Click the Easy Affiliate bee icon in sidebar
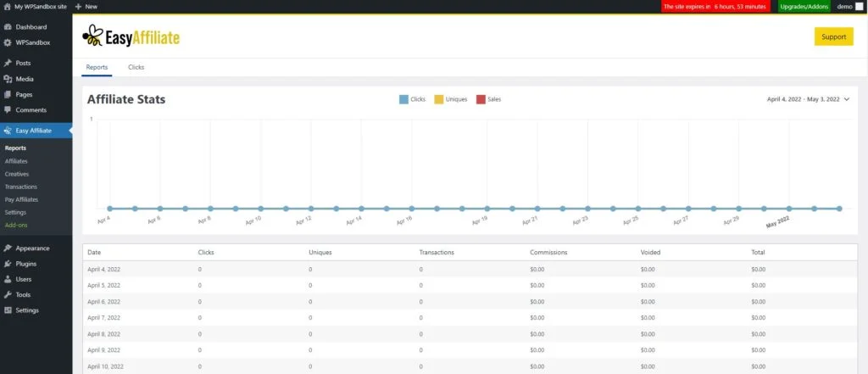 (8, 131)
